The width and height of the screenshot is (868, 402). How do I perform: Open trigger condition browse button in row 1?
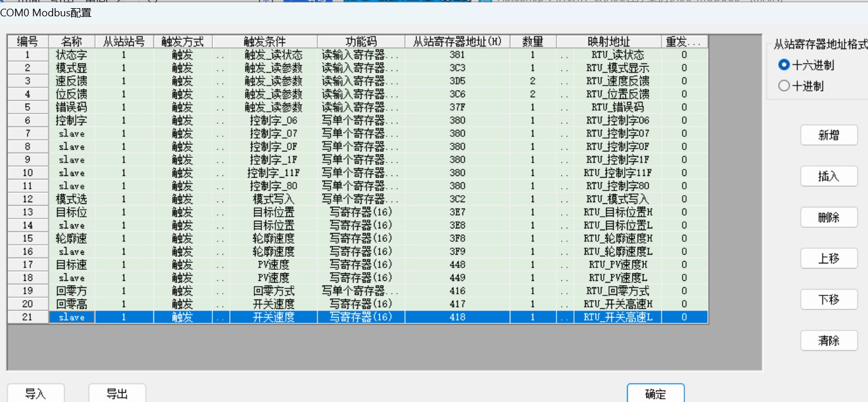[220, 55]
